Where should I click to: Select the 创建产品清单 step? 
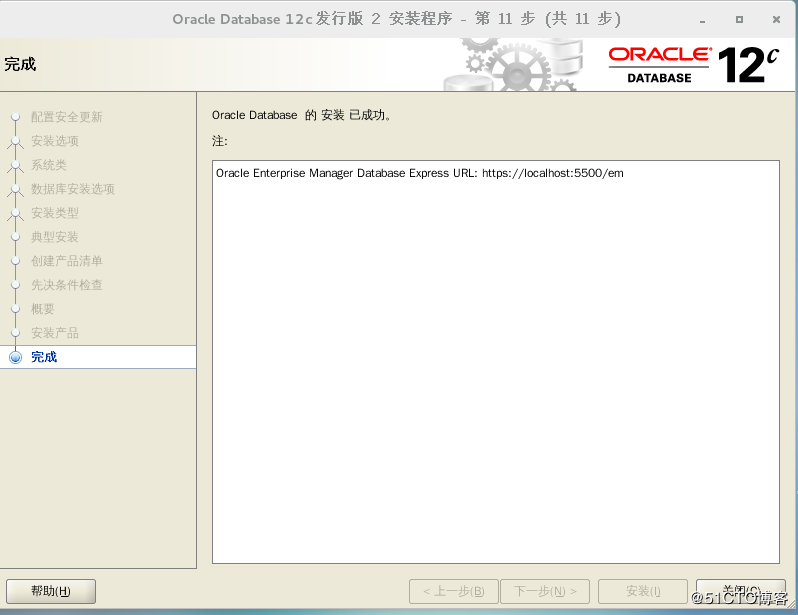[67, 261]
